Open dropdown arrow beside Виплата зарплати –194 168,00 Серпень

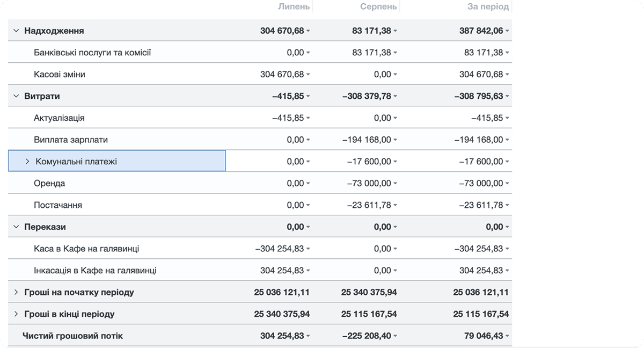click(x=396, y=140)
